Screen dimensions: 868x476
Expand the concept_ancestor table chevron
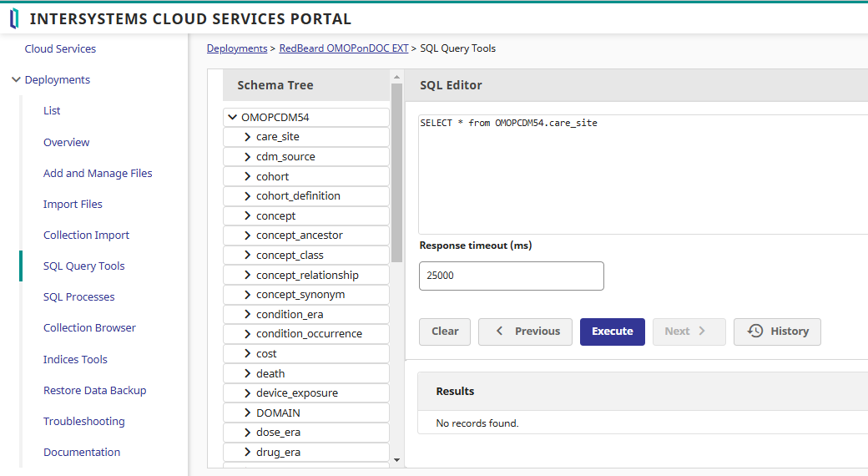coord(248,235)
